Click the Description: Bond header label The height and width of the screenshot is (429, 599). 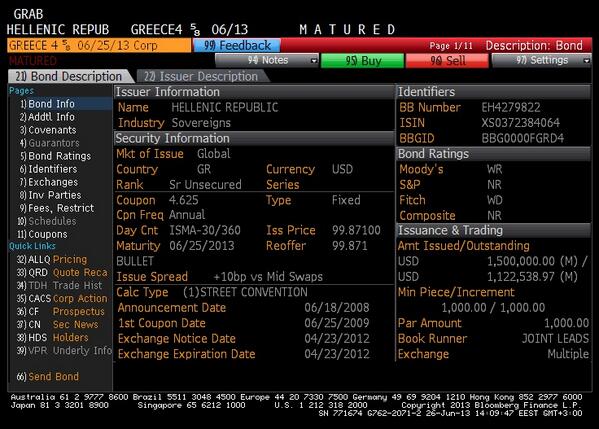point(534,45)
